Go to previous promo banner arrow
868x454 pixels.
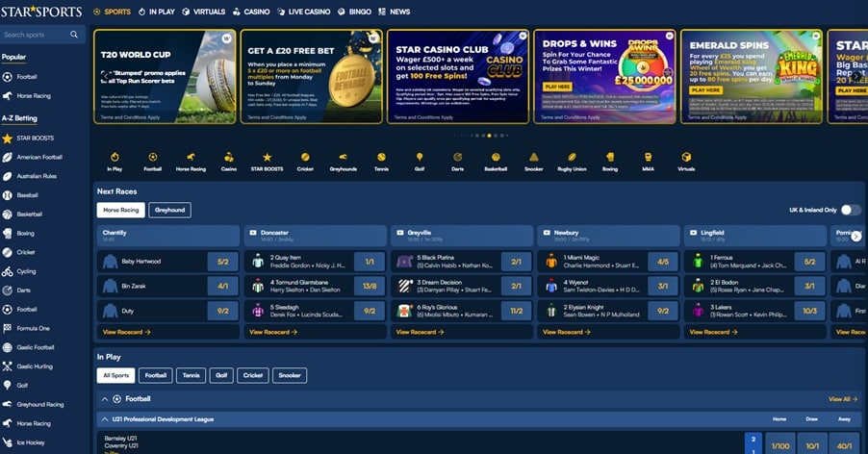coord(105,76)
